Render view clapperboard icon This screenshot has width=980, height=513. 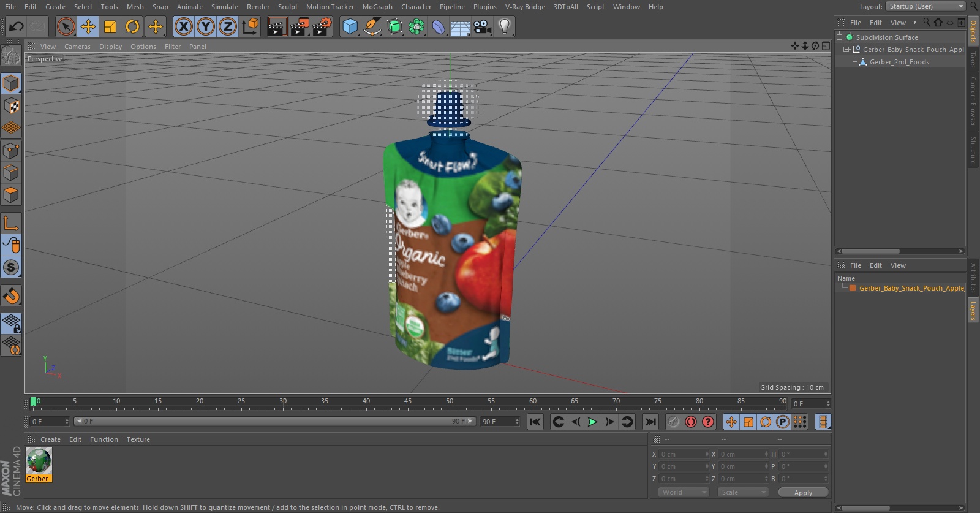click(x=277, y=26)
